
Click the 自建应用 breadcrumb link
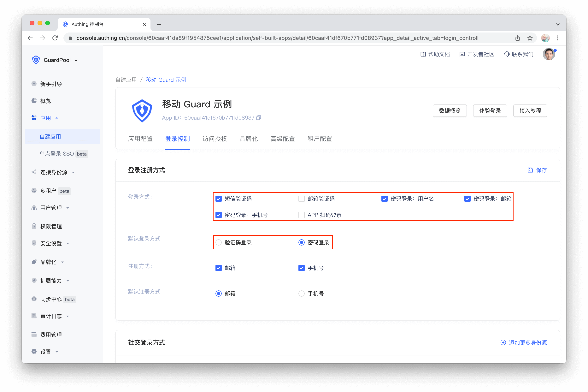click(x=126, y=80)
